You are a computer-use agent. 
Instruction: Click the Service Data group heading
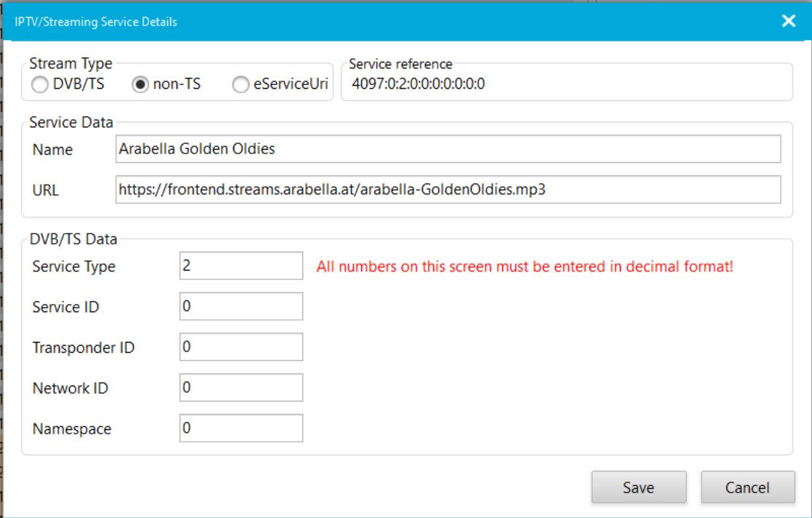71,122
